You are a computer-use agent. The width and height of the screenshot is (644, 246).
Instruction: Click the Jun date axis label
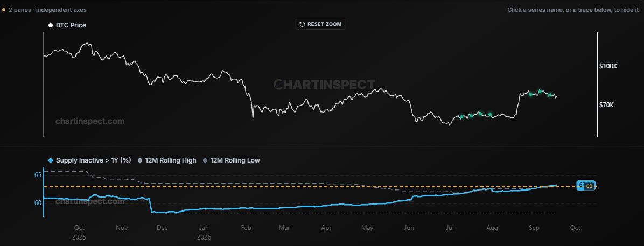pos(409,228)
